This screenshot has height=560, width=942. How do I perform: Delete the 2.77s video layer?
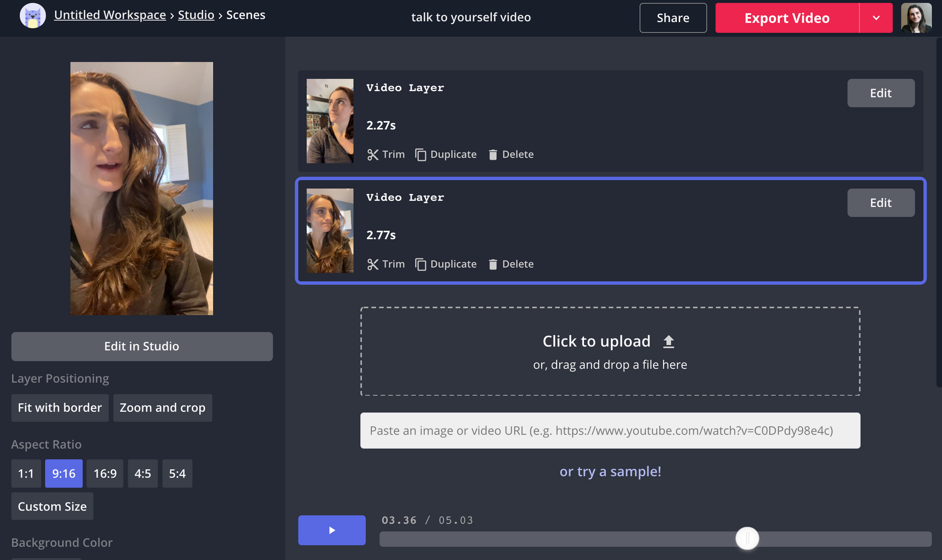pos(511,264)
